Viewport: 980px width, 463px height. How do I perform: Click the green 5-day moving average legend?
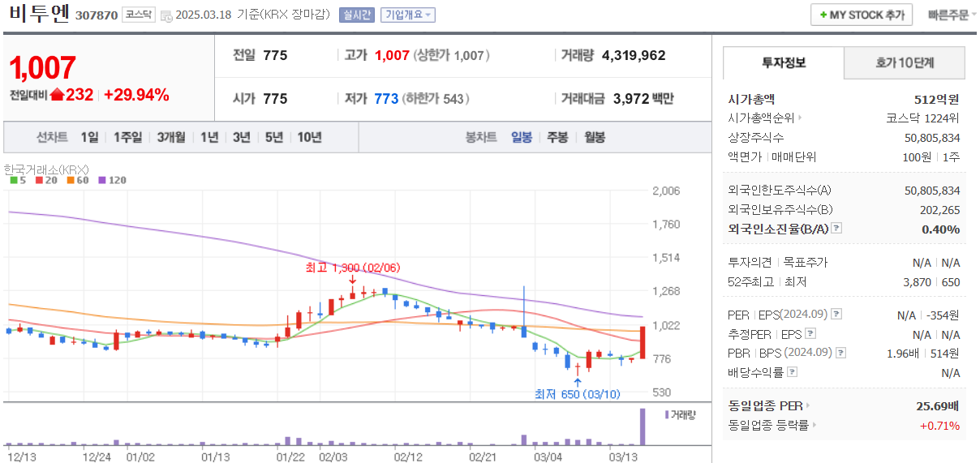[17, 180]
